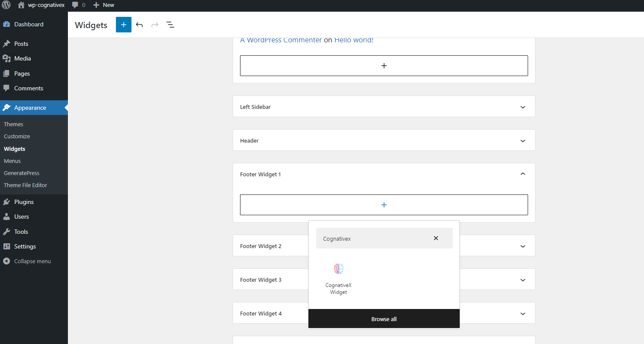Viewport: 644px width, 344px height.
Task: Click the Tools wrench icon
Action: coord(6,232)
